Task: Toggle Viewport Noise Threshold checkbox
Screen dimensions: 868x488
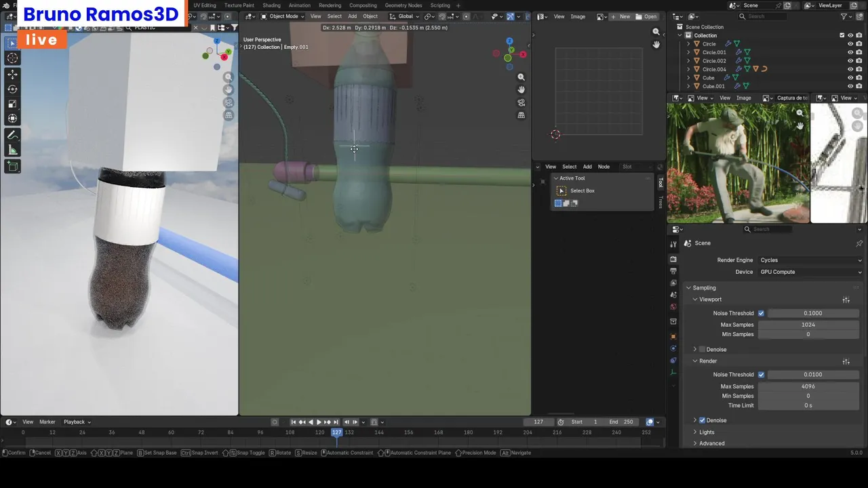Action: (x=761, y=313)
